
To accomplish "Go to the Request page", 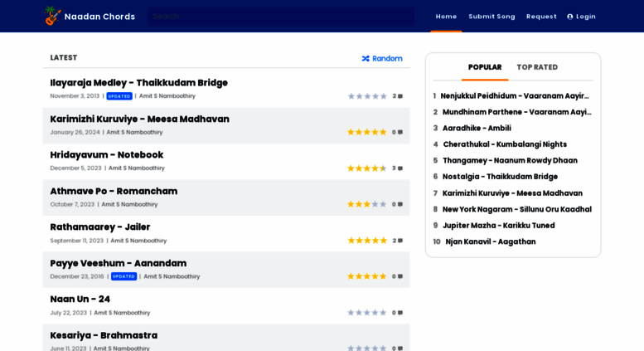I will (541, 17).
